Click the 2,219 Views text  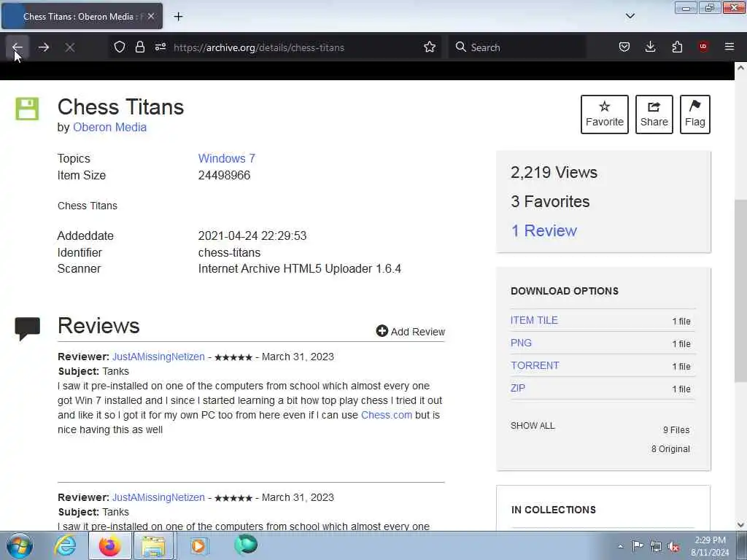(554, 172)
